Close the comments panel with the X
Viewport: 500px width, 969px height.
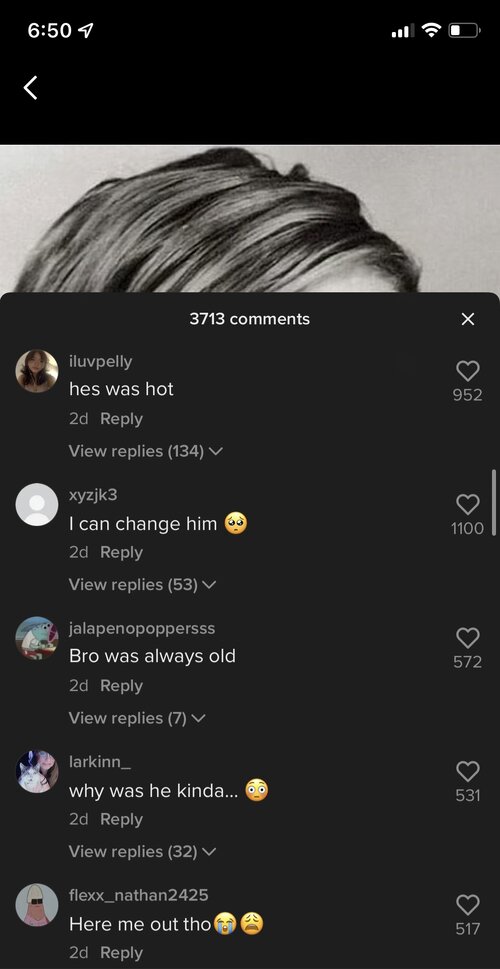[x=468, y=319]
